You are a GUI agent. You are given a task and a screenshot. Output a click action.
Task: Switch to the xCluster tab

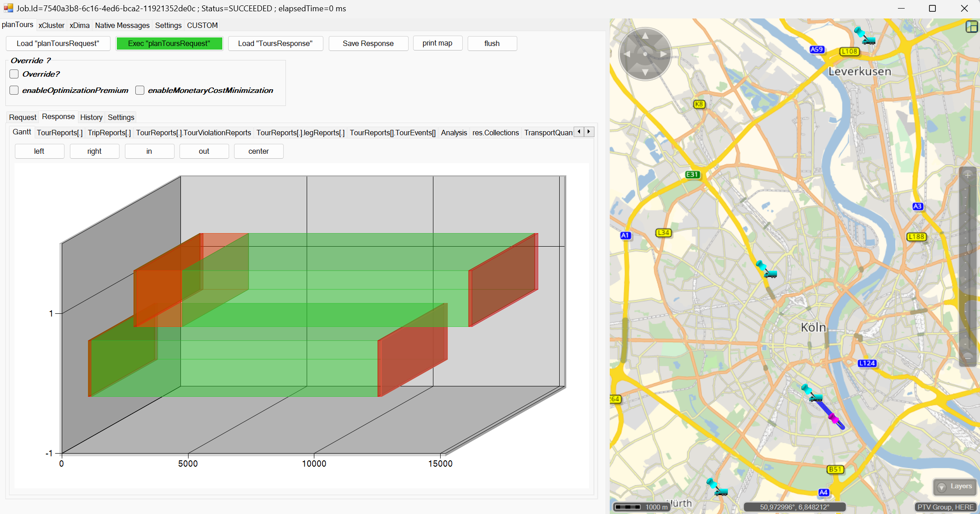(x=51, y=25)
